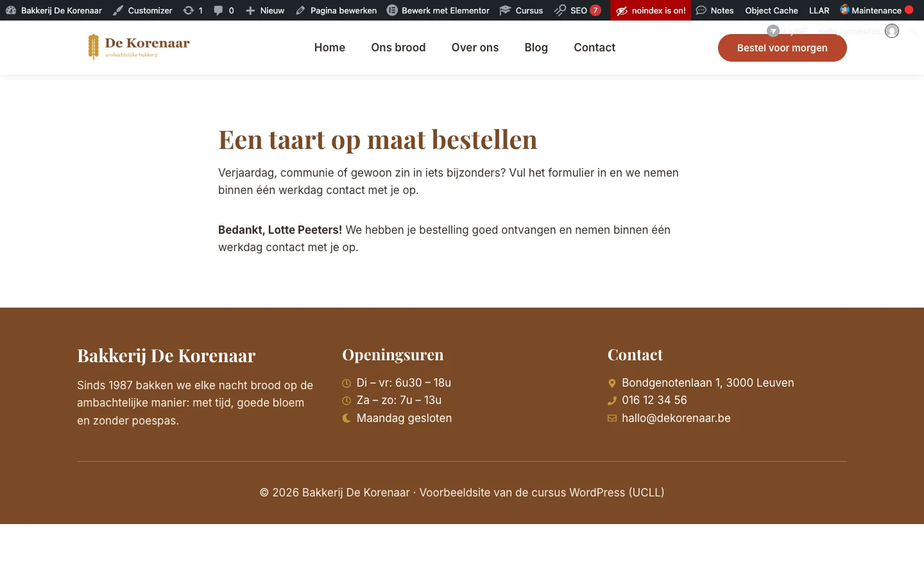Click the De Korenaar wheat logo
Image resolution: width=924 pixels, height=578 pixels.
tap(139, 47)
